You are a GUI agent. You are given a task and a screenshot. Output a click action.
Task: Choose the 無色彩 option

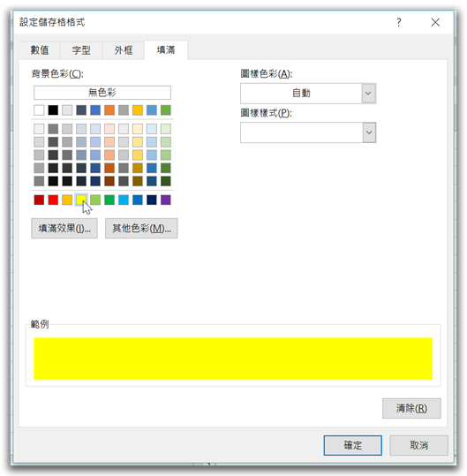point(102,92)
